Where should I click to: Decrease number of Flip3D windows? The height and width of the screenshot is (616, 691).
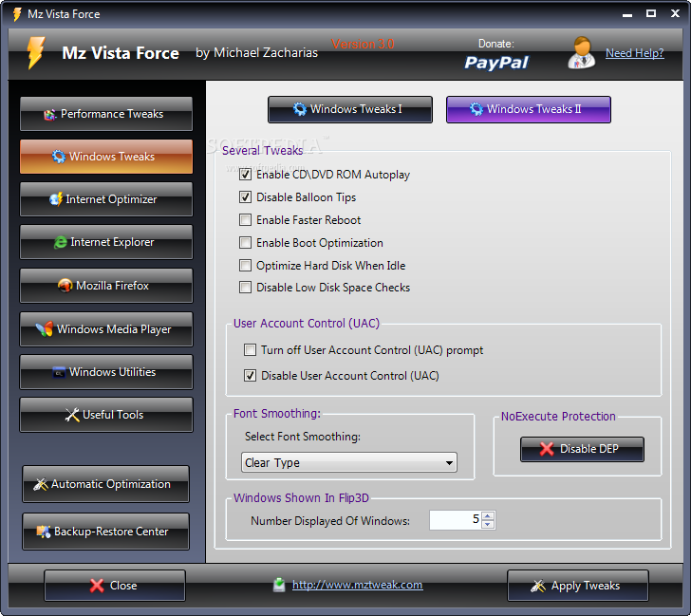click(x=488, y=524)
